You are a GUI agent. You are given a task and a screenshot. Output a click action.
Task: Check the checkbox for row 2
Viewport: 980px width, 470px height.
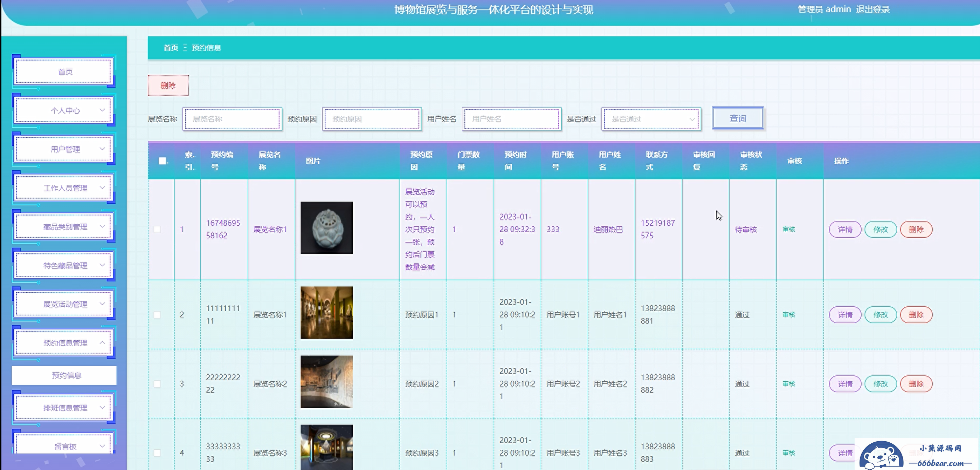[x=157, y=315]
